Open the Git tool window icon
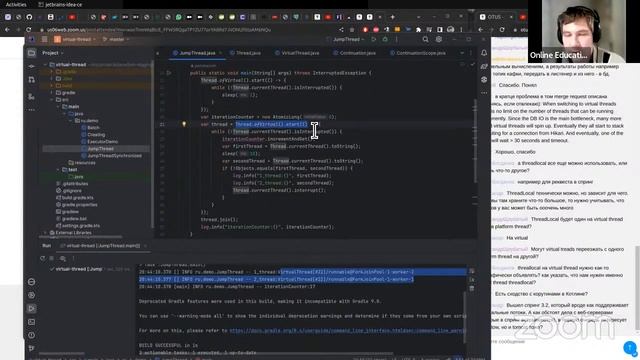640x360 pixels. [x=31, y=348]
